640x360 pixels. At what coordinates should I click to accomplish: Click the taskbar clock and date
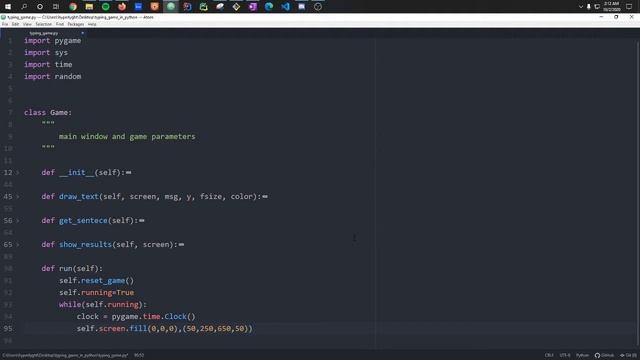pos(611,7)
